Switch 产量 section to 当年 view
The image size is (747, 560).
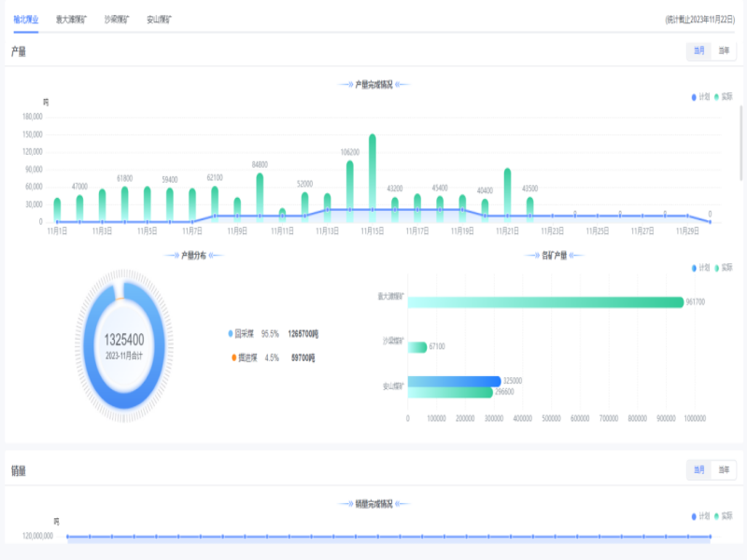(x=724, y=51)
